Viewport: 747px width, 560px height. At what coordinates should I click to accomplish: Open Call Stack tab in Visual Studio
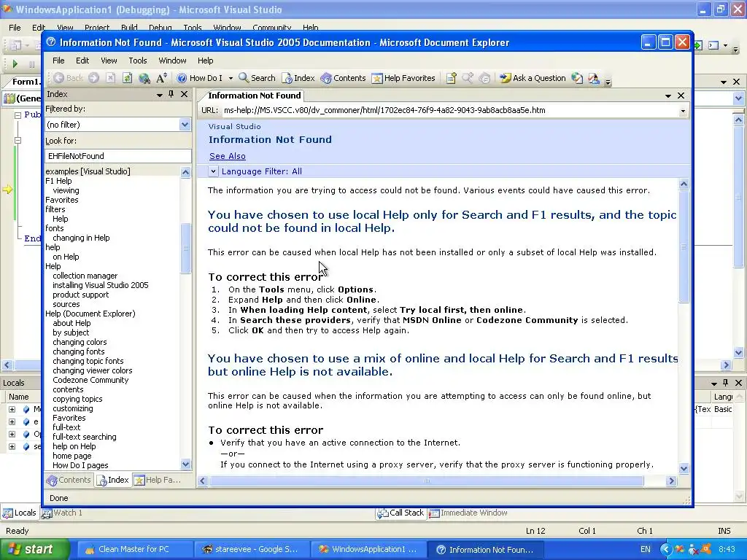click(x=400, y=513)
